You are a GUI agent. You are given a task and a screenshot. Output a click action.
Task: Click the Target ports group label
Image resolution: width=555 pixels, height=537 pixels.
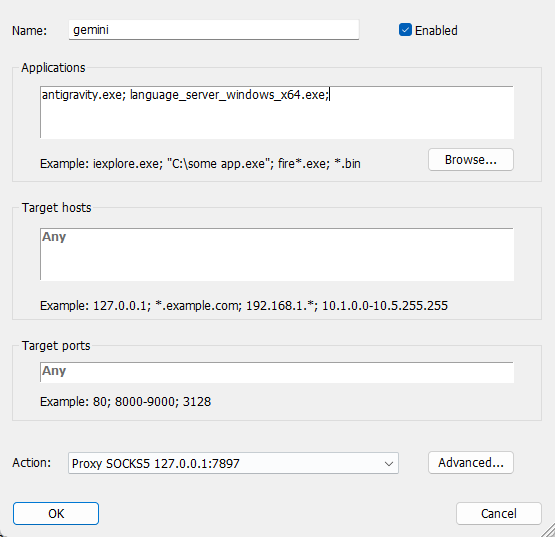click(x=56, y=345)
